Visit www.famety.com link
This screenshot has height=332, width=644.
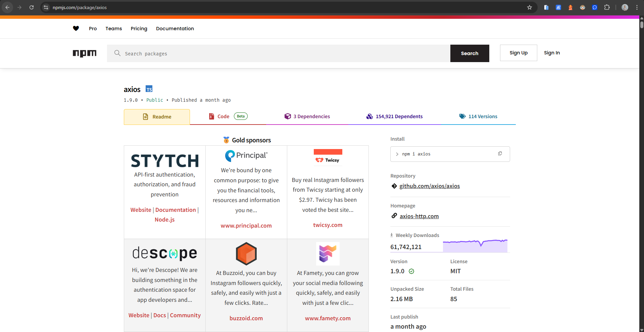pos(328,318)
